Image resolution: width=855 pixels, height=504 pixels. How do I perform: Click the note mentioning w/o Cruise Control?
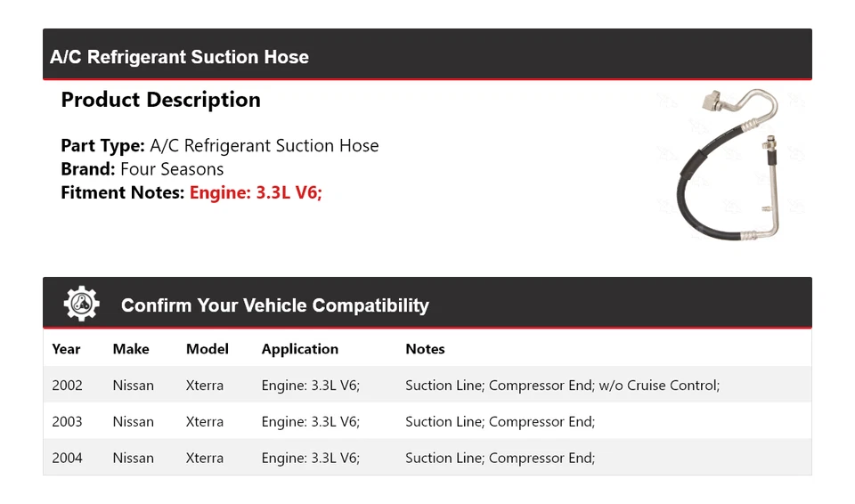(562, 386)
